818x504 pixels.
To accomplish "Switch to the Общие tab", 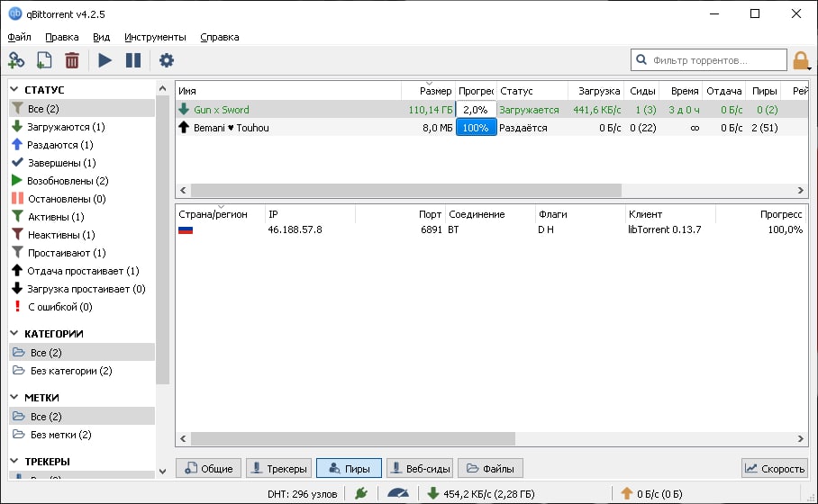I will click(209, 468).
